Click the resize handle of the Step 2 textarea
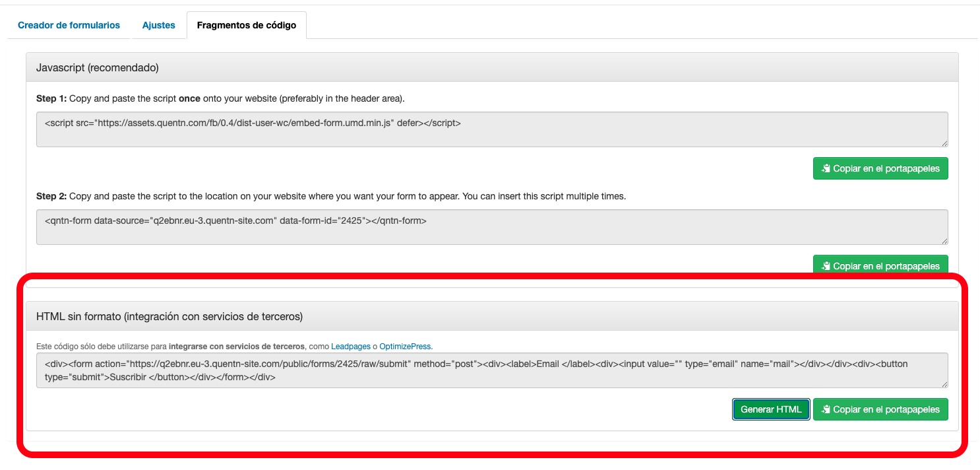 [944, 241]
